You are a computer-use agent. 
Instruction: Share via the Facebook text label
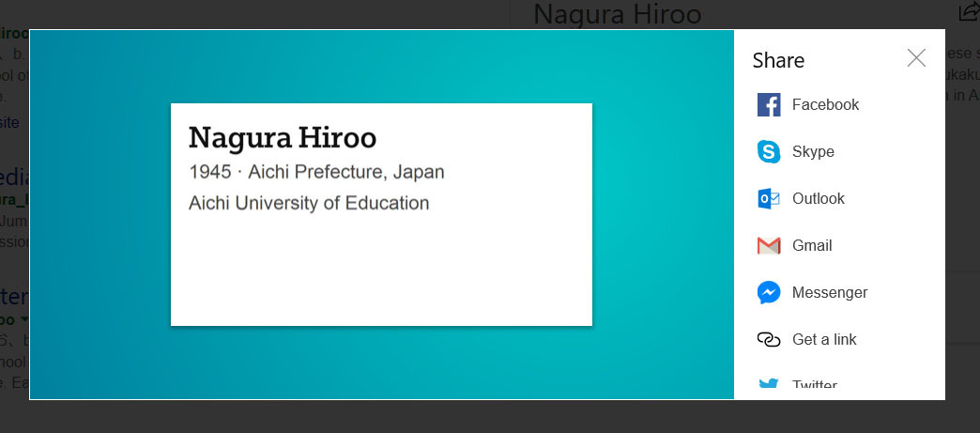pyautogui.click(x=825, y=105)
